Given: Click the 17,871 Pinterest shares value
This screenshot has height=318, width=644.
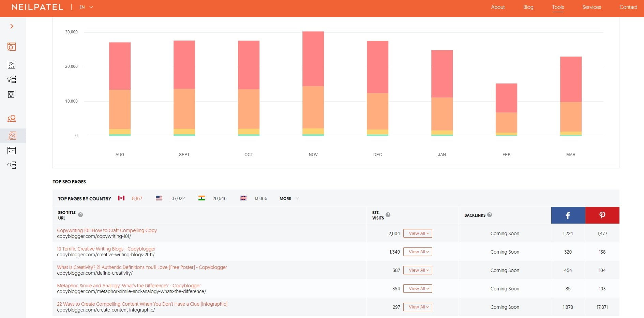Looking at the screenshot, I should 602,307.
